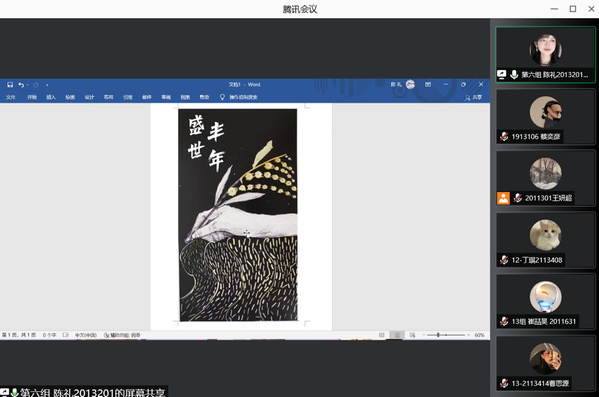Select the cat avatar participant 12-丁2113408 tile

click(545, 240)
